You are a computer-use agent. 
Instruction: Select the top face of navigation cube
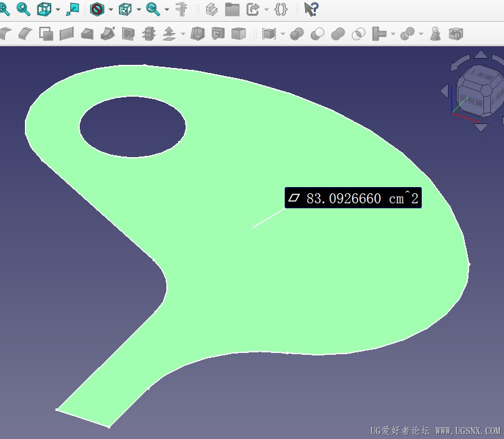482,76
